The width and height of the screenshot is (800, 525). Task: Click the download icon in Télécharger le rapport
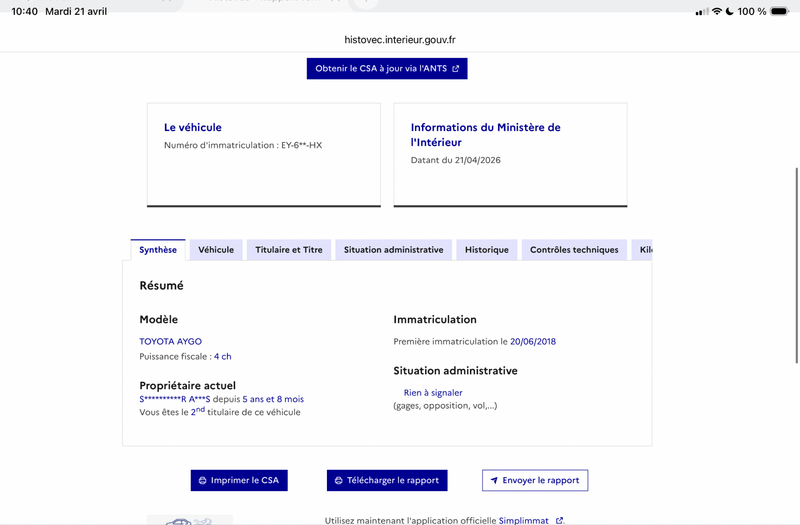[x=338, y=481]
